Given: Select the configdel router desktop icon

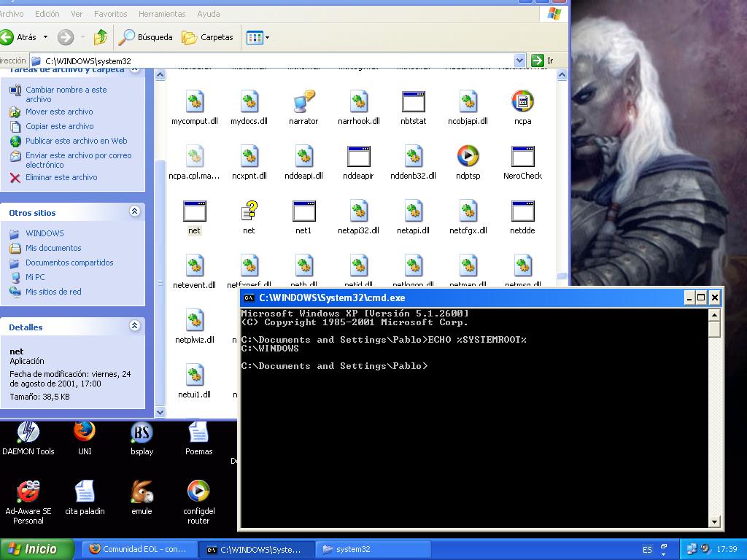Looking at the screenshot, I should pos(198,491).
